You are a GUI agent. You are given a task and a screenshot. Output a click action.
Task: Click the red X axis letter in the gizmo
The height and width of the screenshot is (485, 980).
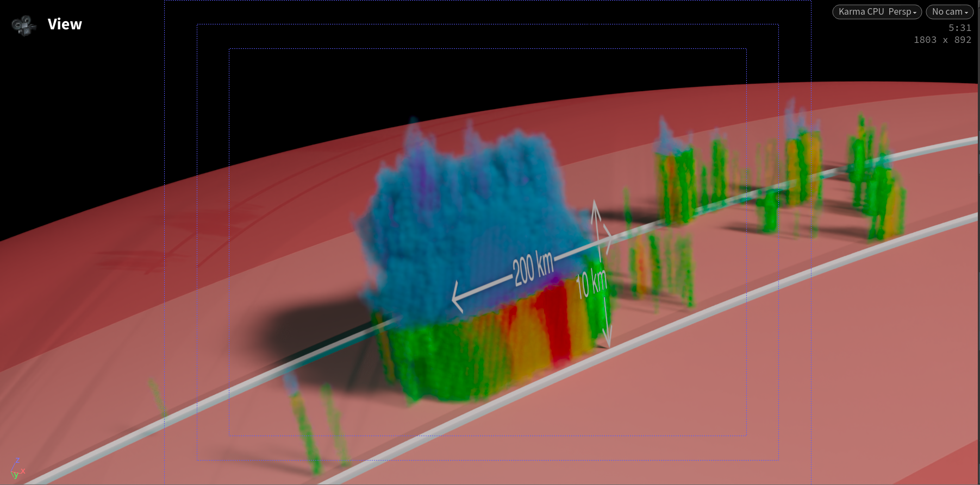23,471
